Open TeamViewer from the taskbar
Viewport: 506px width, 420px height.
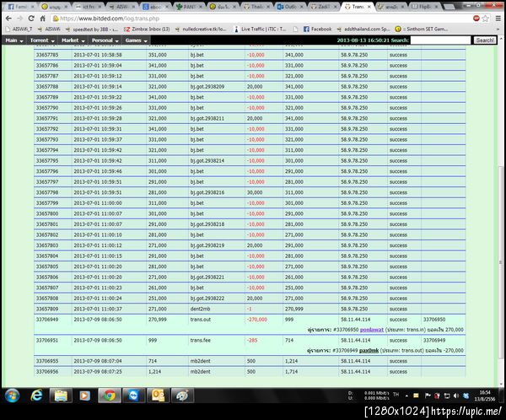(133, 396)
